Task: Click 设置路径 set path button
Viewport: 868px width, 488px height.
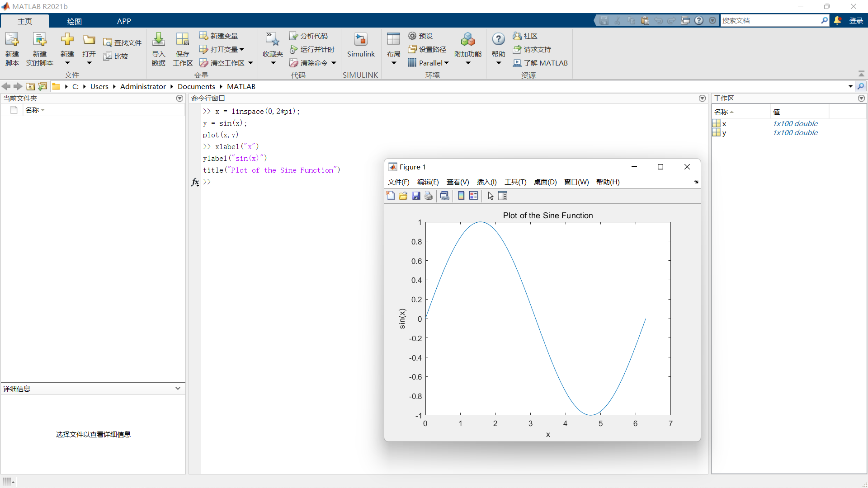Action: (427, 49)
